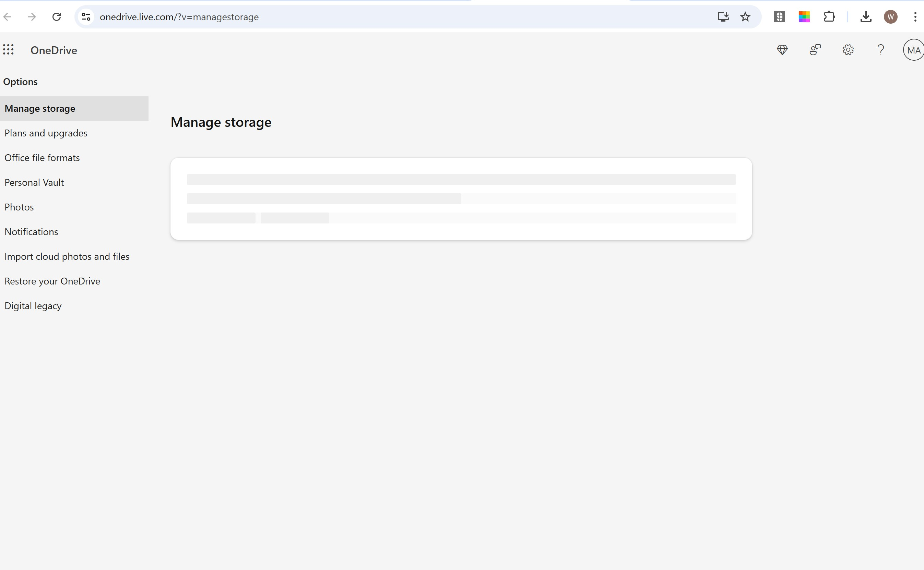Open the Chrome profile W avatar
Image resolution: width=924 pixels, height=570 pixels.
pos(890,17)
